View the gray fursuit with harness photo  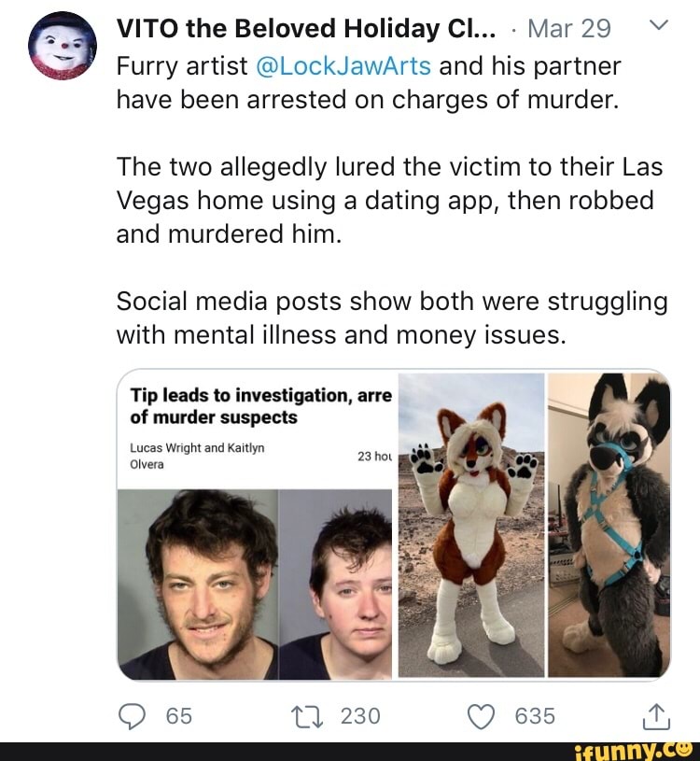(x=609, y=525)
